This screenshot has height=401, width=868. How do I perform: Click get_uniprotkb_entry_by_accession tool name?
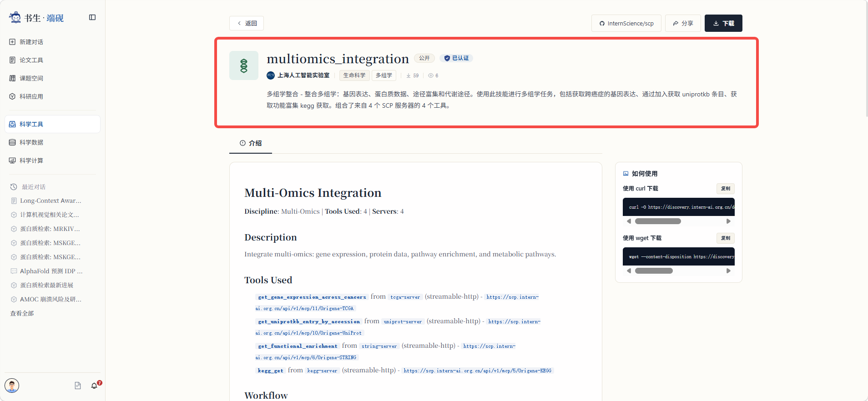point(309,321)
